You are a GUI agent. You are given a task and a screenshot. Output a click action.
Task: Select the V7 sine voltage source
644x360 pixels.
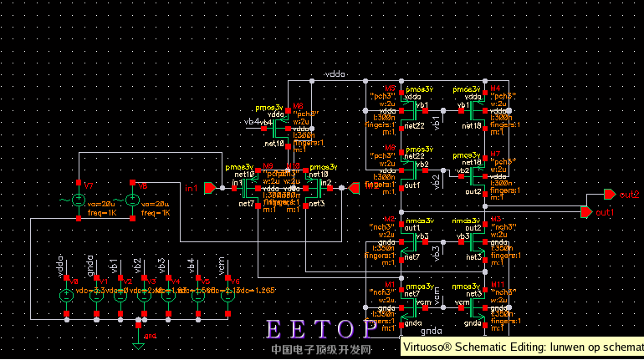(x=77, y=200)
